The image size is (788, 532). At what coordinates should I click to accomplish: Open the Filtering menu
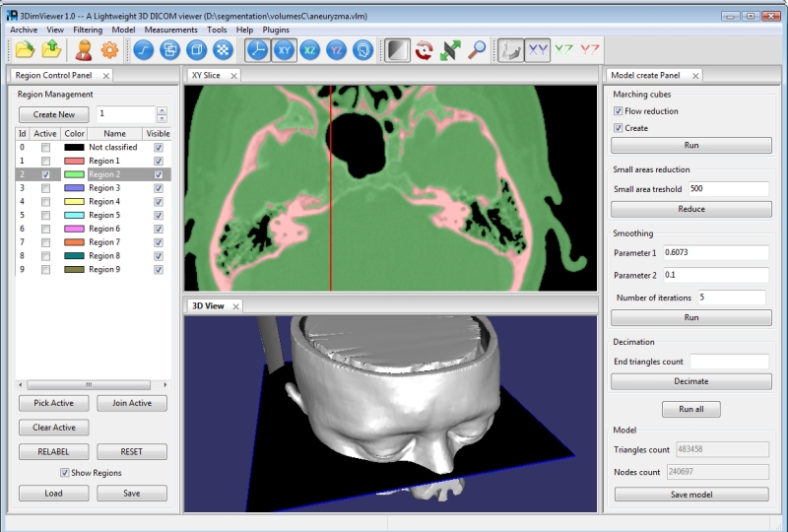click(88, 30)
